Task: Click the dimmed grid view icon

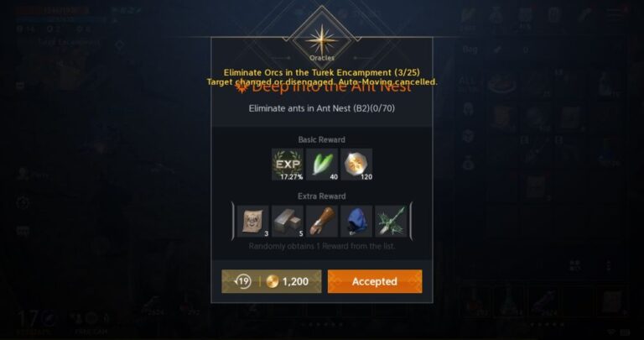Action: 575,265
